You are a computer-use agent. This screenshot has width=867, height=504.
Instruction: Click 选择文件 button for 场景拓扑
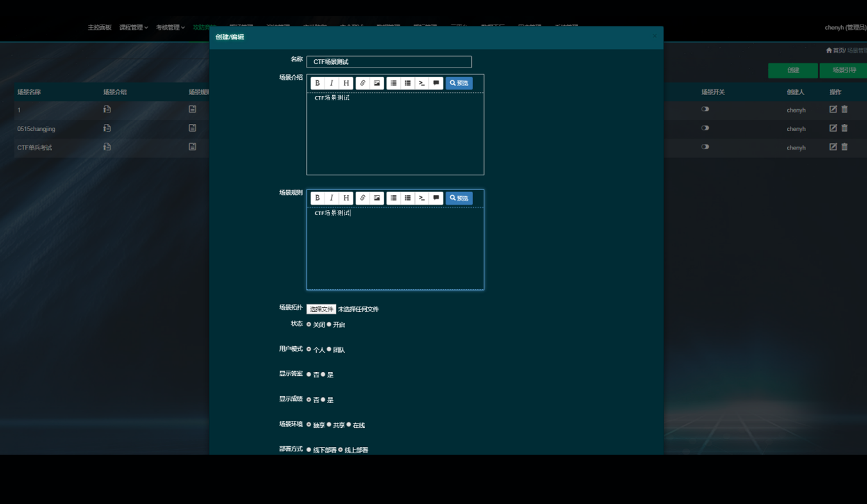click(321, 309)
